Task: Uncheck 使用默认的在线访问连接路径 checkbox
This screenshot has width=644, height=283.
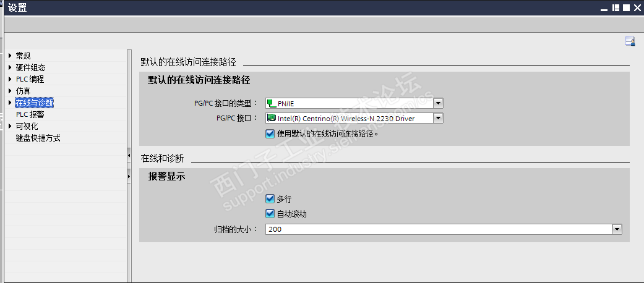Action: (x=270, y=133)
